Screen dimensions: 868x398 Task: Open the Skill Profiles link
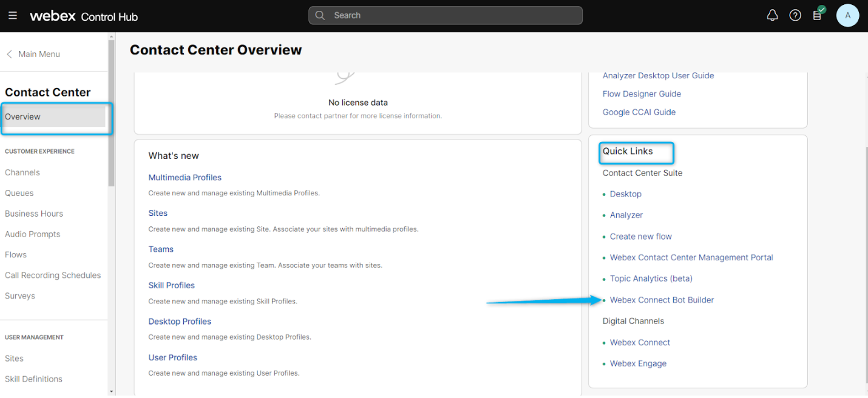[x=172, y=285]
